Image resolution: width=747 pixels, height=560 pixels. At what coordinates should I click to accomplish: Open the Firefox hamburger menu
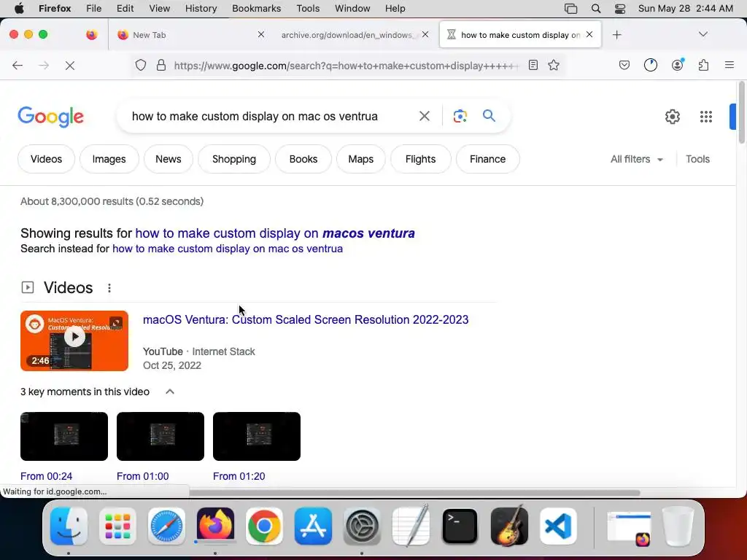pos(729,65)
